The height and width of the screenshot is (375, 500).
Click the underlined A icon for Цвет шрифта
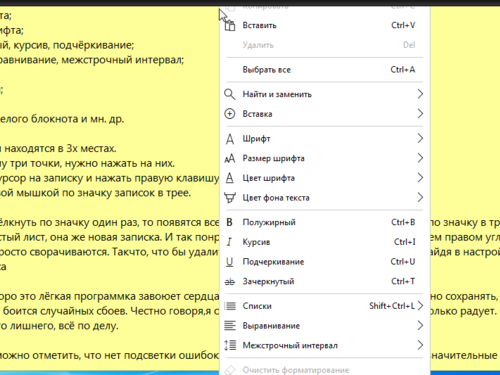230,178
